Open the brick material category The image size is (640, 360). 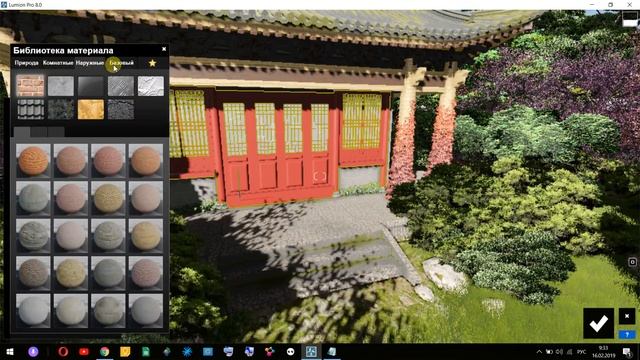(30, 86)
